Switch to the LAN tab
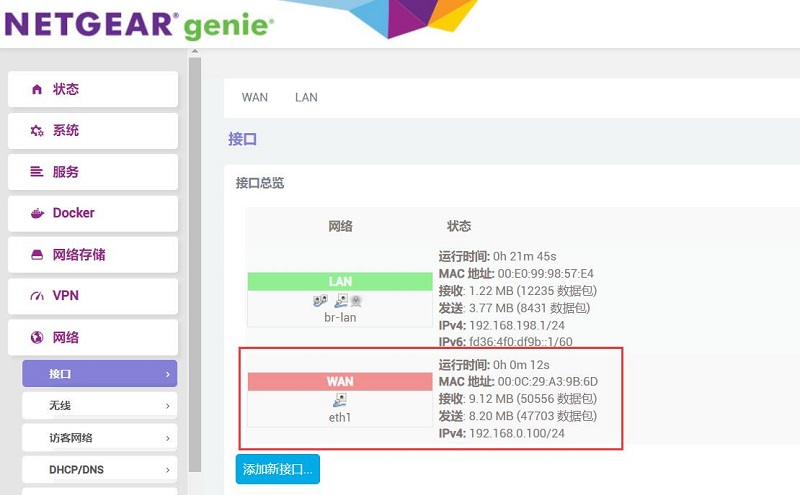Viewport: 800px width, 495px height. pos(306,97)
